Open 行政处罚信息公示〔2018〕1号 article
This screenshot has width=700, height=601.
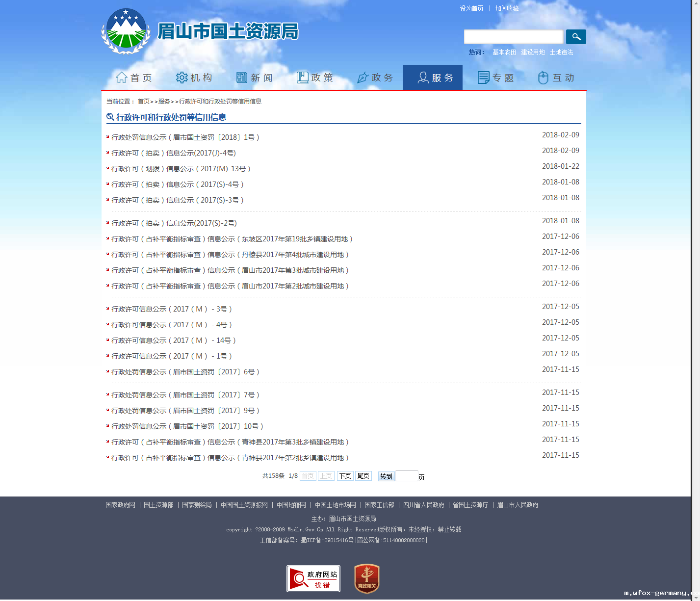[x=185, y=137]
